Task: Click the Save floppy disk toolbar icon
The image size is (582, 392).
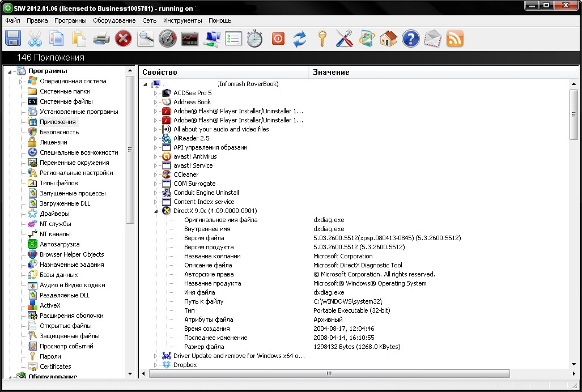Action: click(13, 39)
